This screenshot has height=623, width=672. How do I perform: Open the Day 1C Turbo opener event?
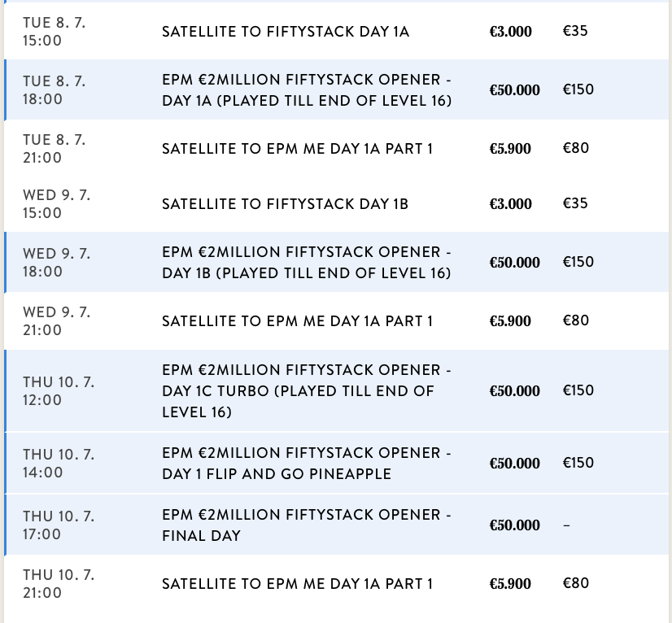[x=306, y=391]
